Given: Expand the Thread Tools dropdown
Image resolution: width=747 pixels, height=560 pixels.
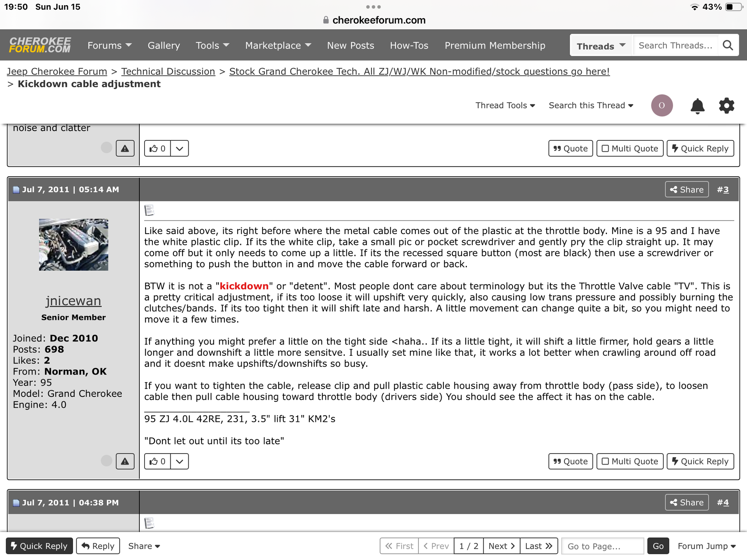Looking at the screenshot, I should (505, 106).
